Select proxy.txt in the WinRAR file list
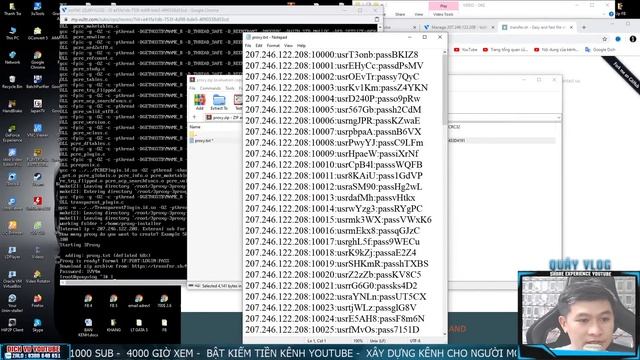Viewport: 640px width, 360px height. 203,140
